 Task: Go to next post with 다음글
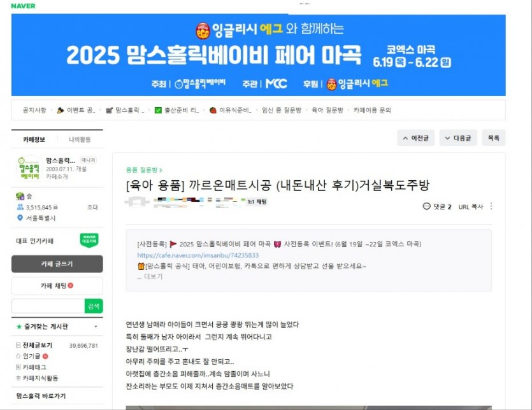pyautogui.click(x=458, y=138)
